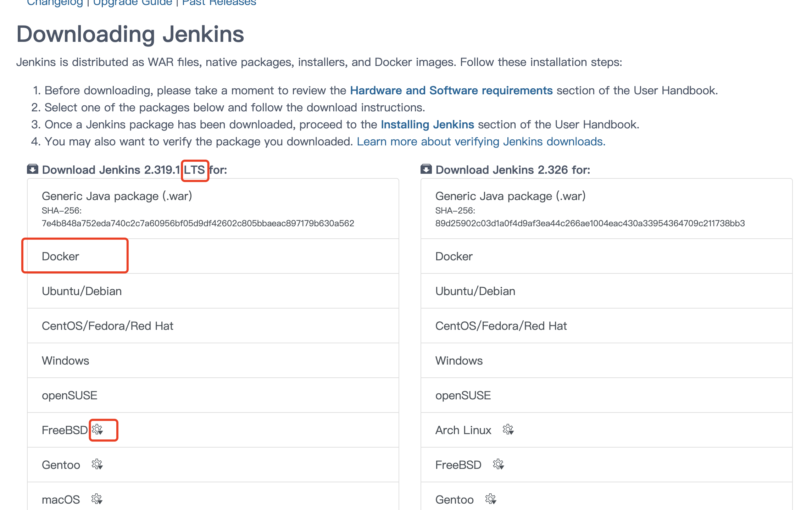Image resolution: width=812 pixels, height=510 pixels.
Task: Click the gear icon next to LTS FreeBSD
Action: pos(98,430)
